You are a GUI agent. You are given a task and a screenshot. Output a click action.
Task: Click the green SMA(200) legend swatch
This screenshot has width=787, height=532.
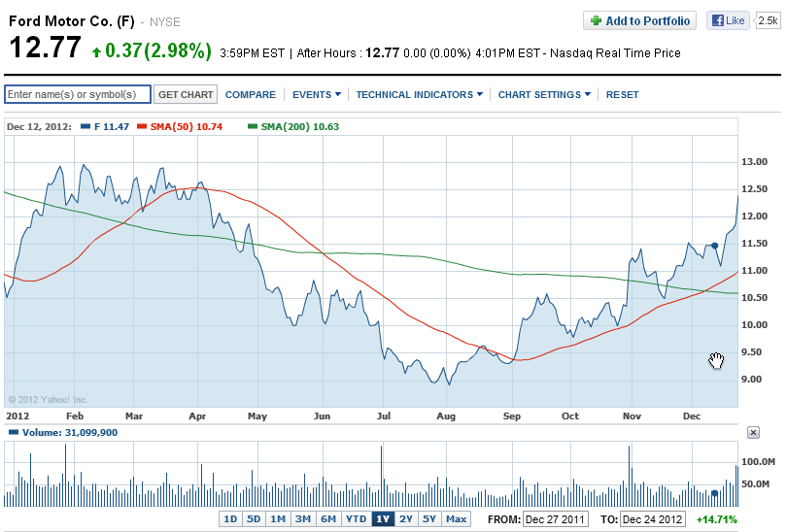pyautogui.click(x=253, y=127)
